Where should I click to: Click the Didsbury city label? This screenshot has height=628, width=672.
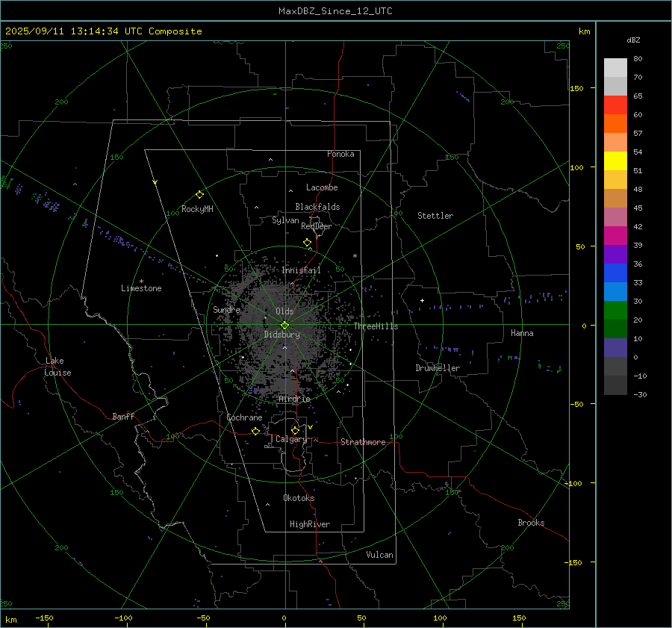click(x=281, y=335)
